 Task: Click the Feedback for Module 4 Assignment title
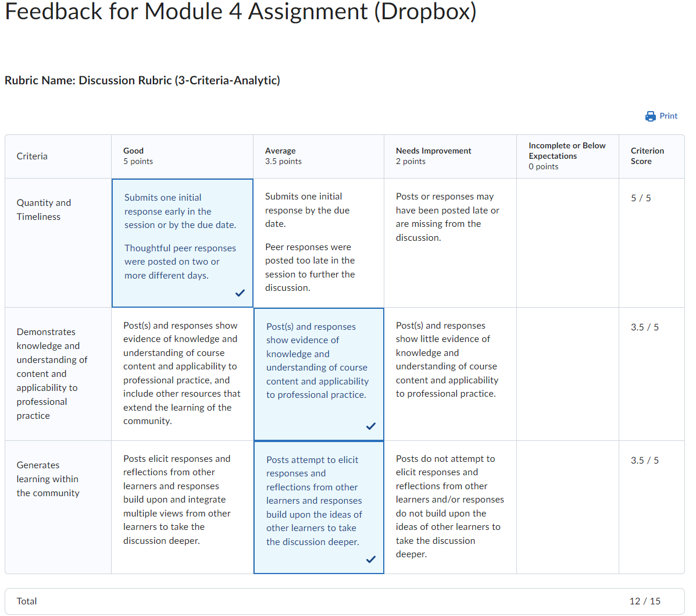click(240, 12)
